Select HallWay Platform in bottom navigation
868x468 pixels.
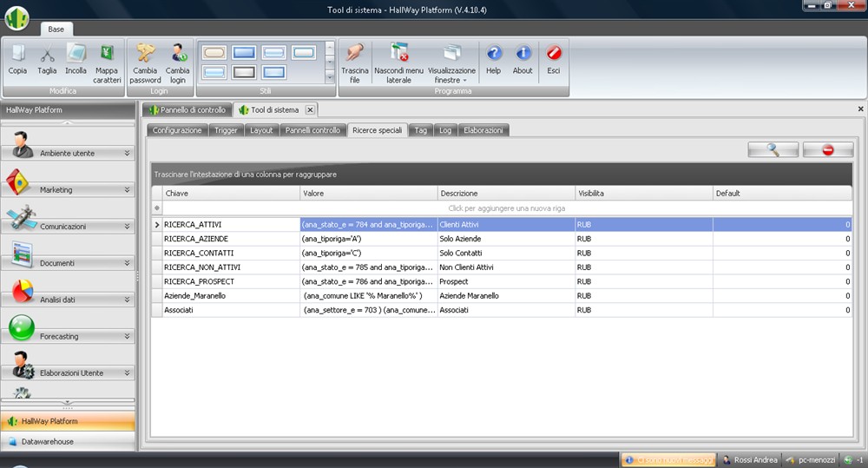pos(68,421)
